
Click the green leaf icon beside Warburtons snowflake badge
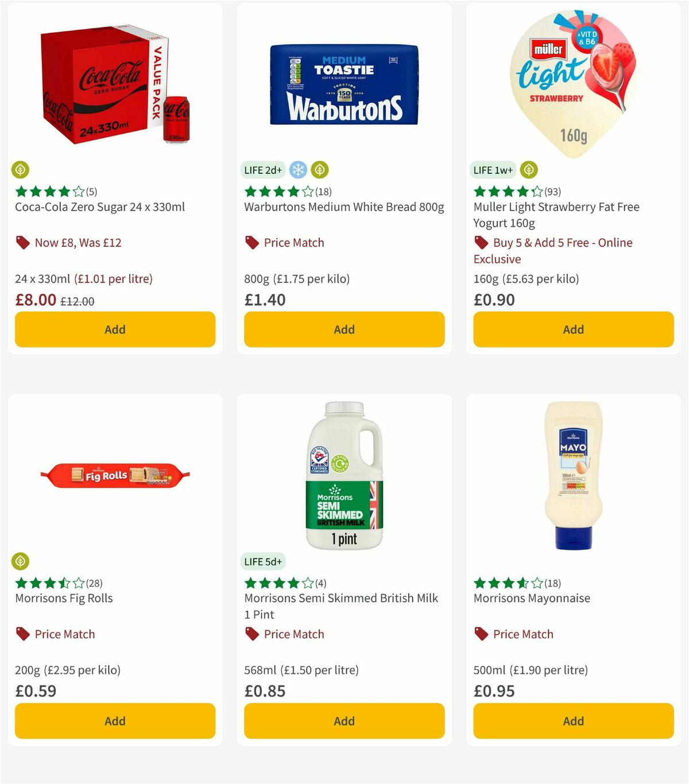[320, 170]
